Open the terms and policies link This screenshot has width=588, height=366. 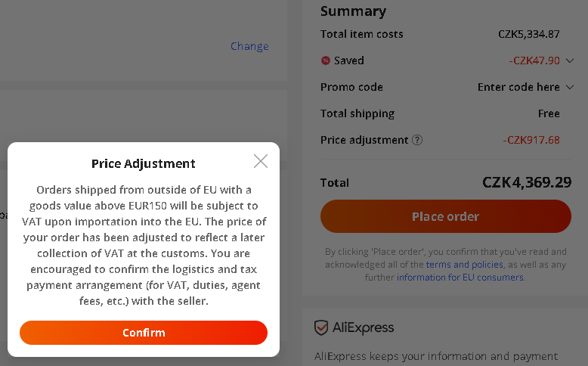coord(464,265)
